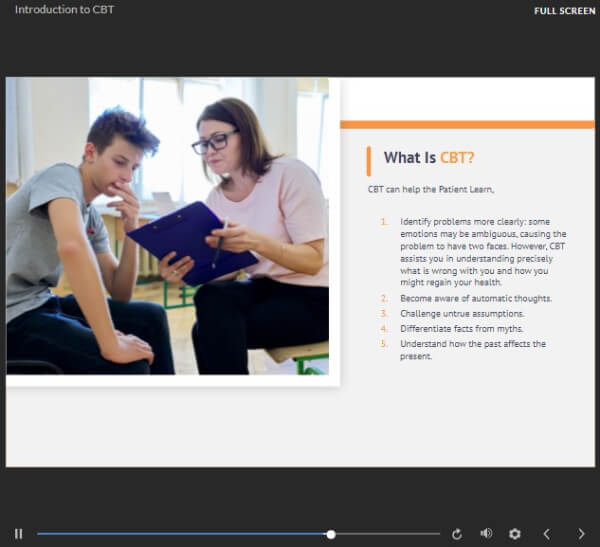Click 'CBT can help the Patient Learn' text
The width and height of the screenshot is (600, 547).
pyautogui.click(x=431, y=189)
